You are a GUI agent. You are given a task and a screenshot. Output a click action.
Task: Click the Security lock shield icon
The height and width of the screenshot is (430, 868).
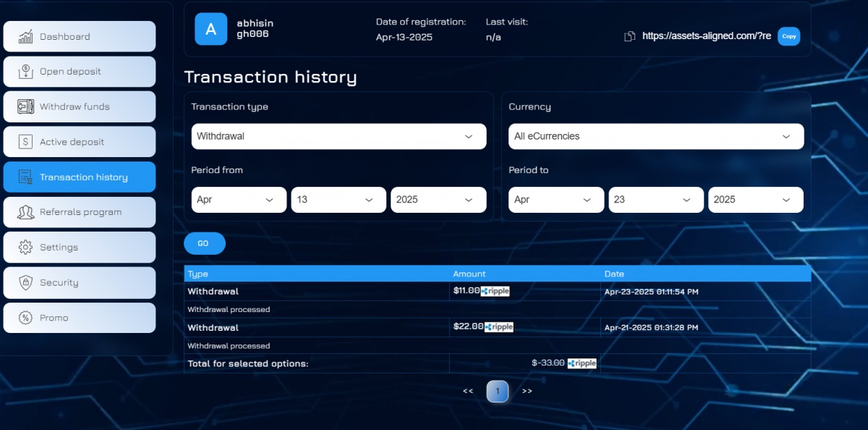point(26,282)
